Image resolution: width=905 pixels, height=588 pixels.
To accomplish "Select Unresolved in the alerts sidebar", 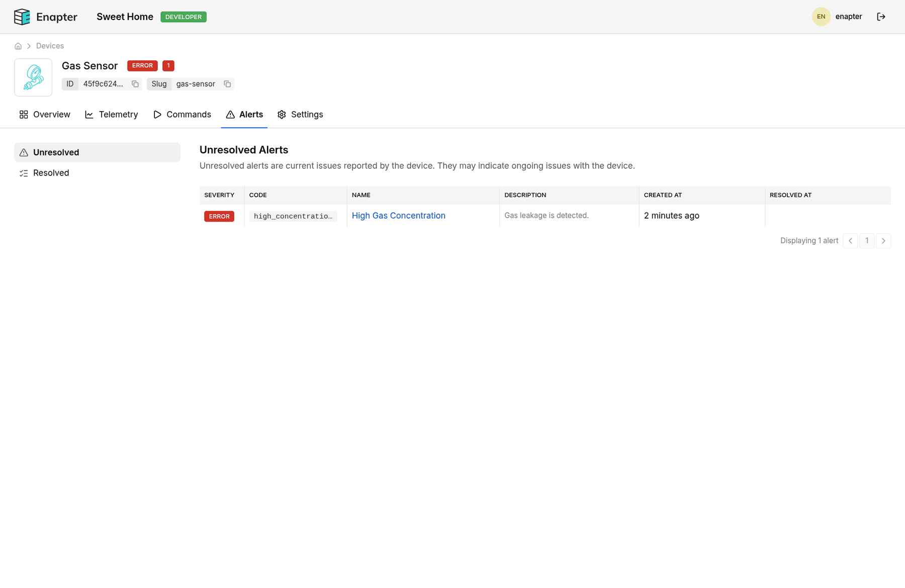I will [x=97, y=152].
